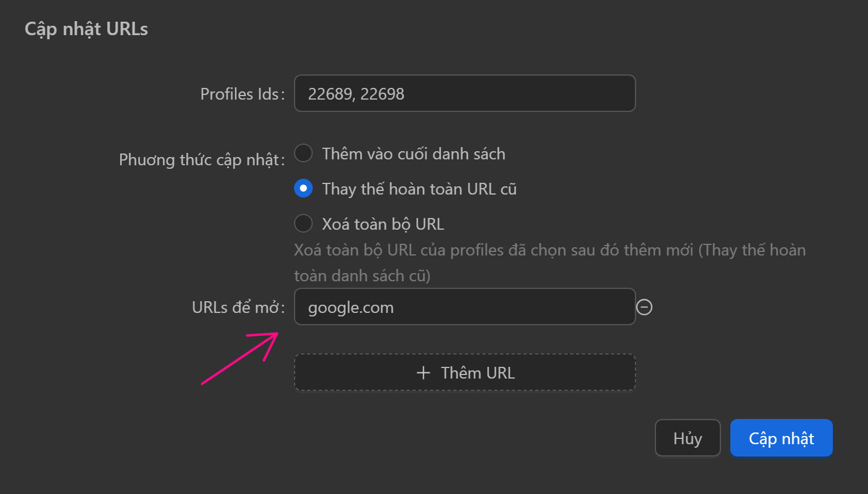Choose the 'Thay thế hoàn toàn URL cũ' radio
Viewport: 868px width, 494px height.
pos(303,189)
